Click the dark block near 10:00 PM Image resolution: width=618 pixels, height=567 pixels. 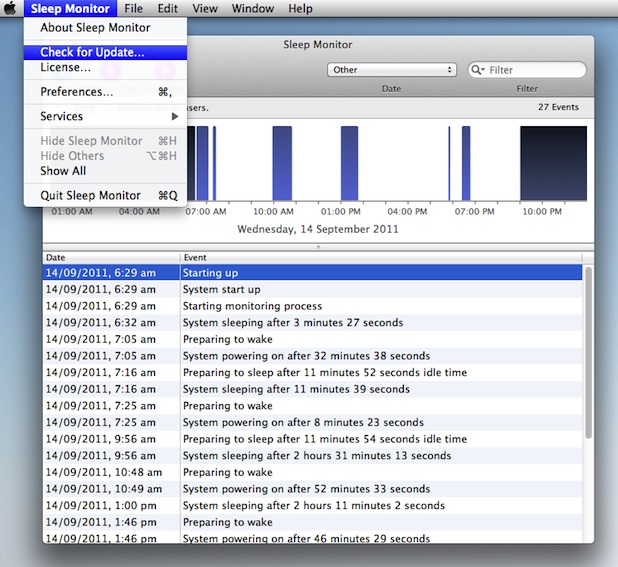pyautogui.click(x=553, y=164)
